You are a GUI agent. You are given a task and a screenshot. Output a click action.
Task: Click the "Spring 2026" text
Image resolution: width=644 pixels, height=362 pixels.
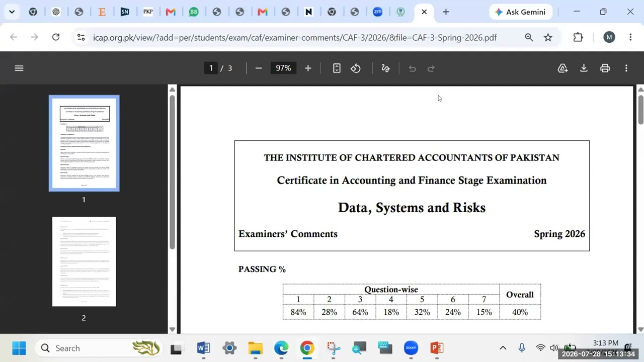pos(559,234)
